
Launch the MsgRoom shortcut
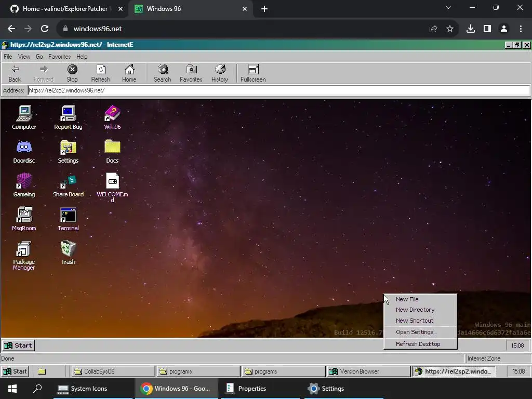pyautogui.click(x=24, y=219)
